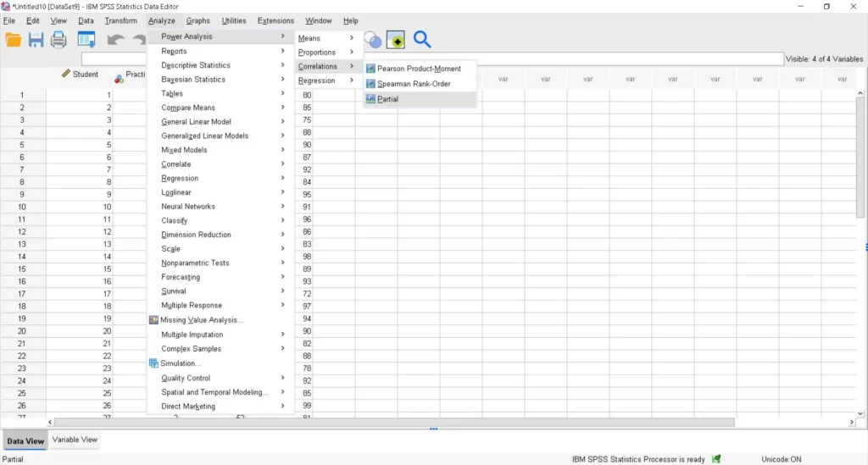Click the Open data document folder icon
The width and height of the screenshot is (868, 465).
[x=14, y=40]
